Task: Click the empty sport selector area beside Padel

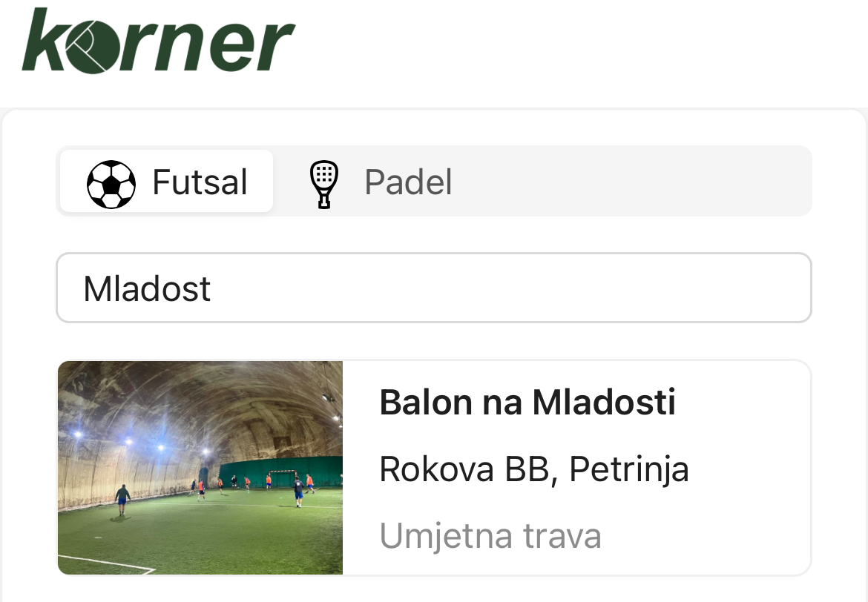Action: 631,182
